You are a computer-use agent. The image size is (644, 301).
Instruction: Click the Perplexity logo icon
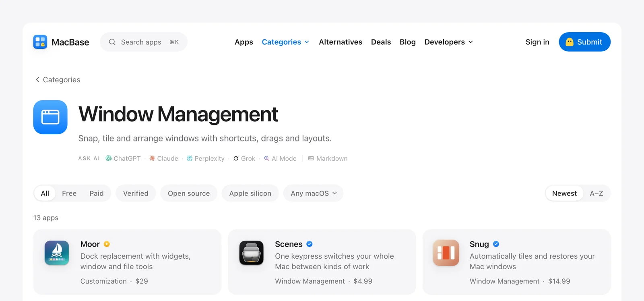190,158
